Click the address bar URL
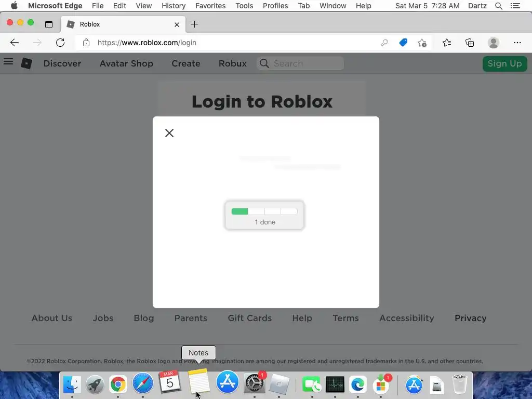Image resolution: width=532 pixels, height=399 pixels. (147, 43)
